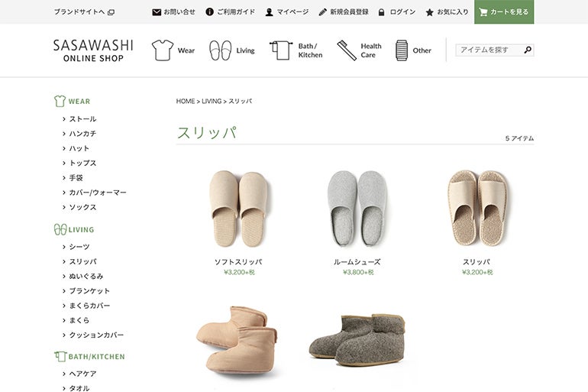
Task: Click the green towel icon beside BATH/KITCHEN heading
Action: click(60, 356)
